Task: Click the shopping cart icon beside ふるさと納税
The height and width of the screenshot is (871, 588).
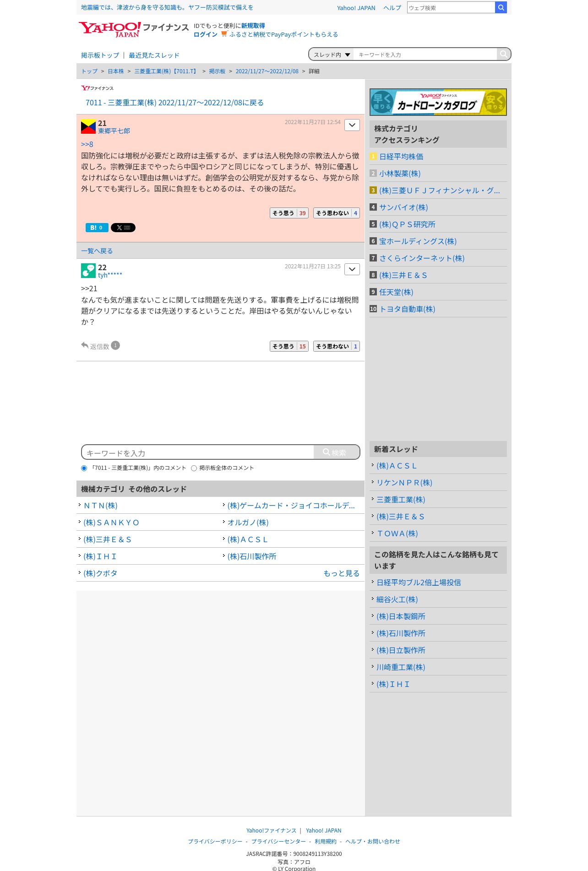Action: tap(224, 34)
